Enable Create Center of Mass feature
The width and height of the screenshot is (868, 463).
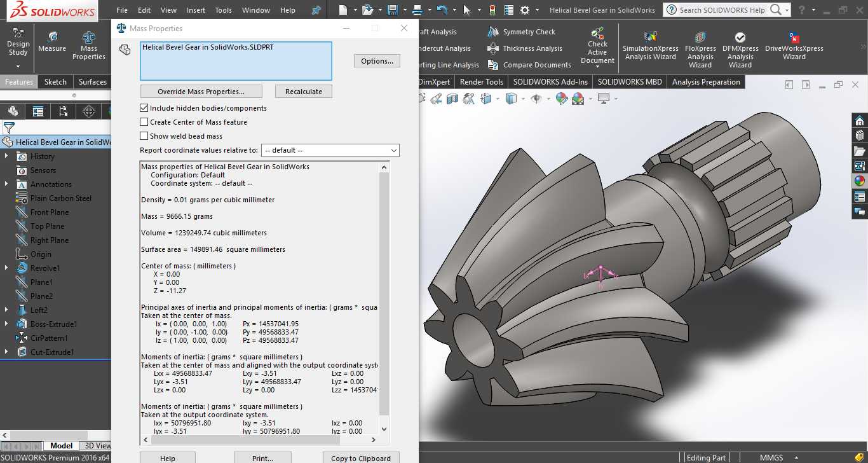click(x=144, y=122)
